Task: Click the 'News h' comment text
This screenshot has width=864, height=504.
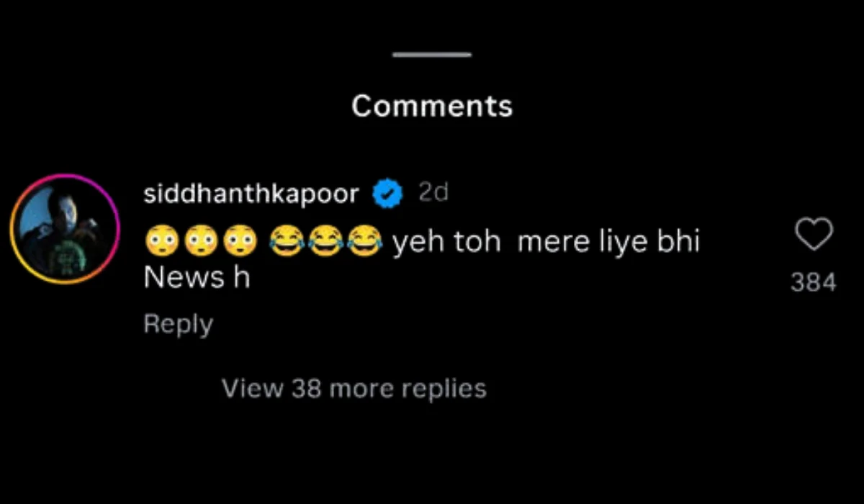Action: [x=197, y=278]
